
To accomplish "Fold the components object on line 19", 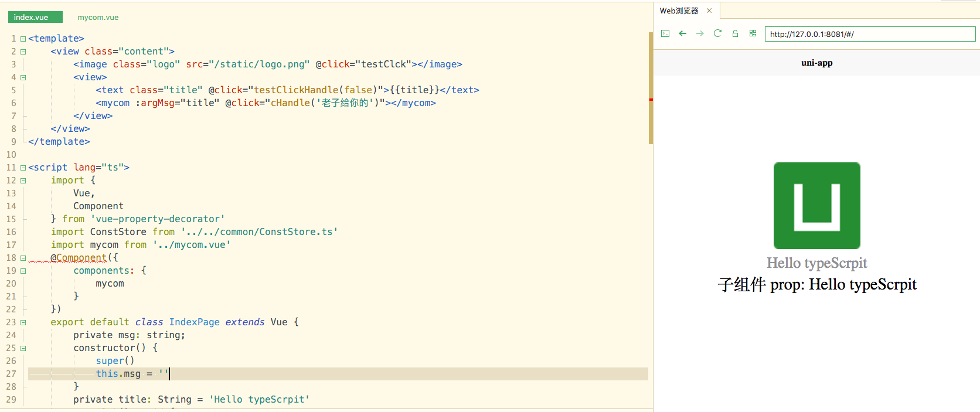I will click(x=23, y=271).
